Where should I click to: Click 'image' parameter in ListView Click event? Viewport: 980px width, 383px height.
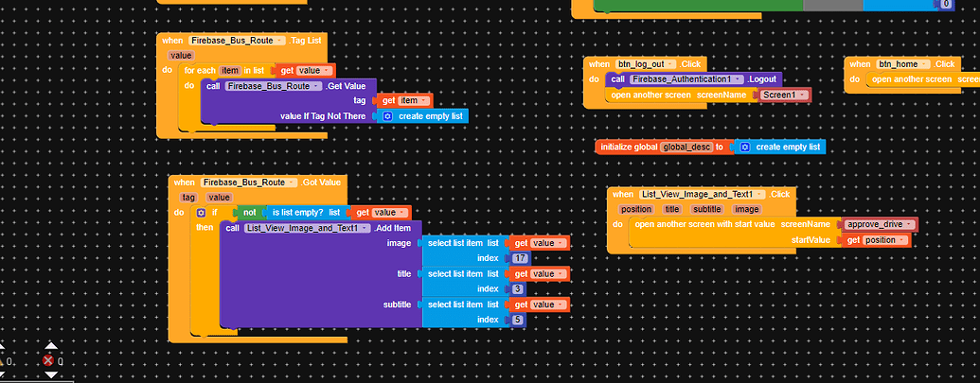[746, 210]
